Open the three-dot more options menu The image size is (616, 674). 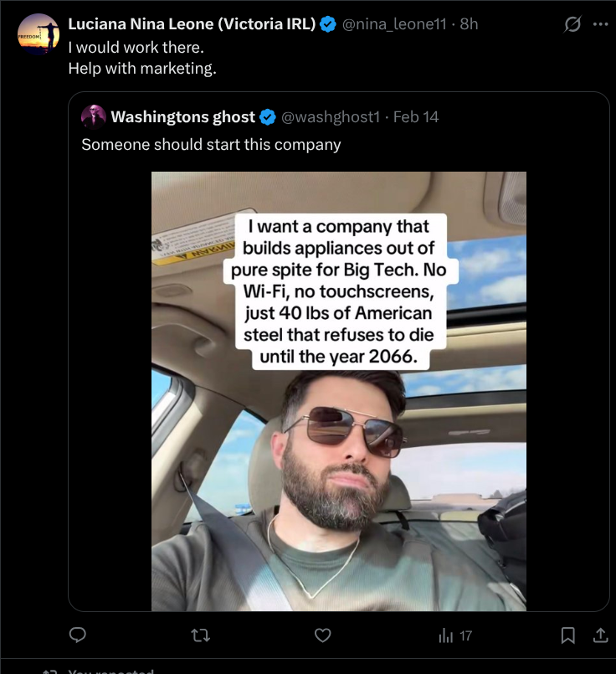(x=600, y=24)
